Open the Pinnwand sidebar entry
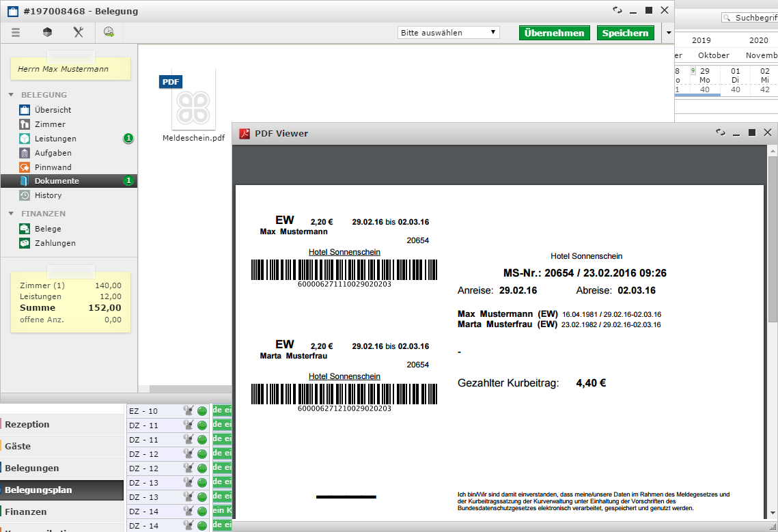 (69, 167)
